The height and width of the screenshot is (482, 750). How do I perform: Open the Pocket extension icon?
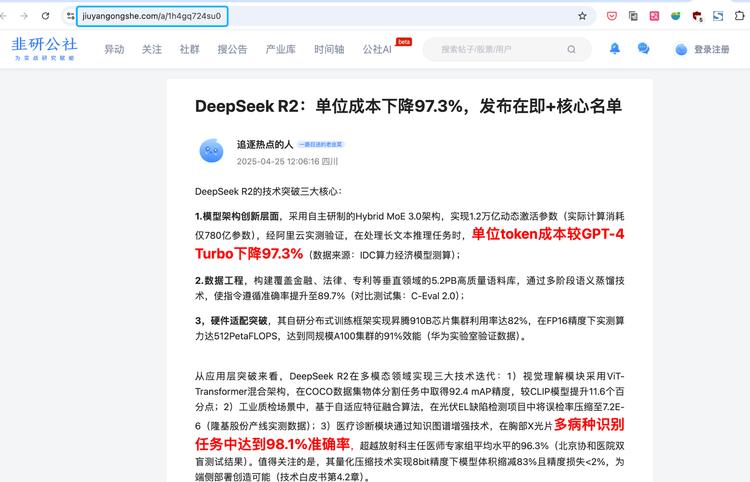coord(611,16)
